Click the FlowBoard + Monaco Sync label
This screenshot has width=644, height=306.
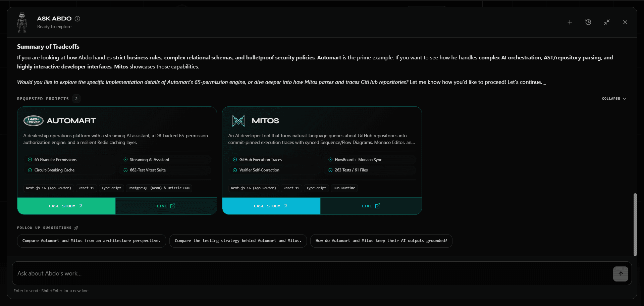(358, 160)
